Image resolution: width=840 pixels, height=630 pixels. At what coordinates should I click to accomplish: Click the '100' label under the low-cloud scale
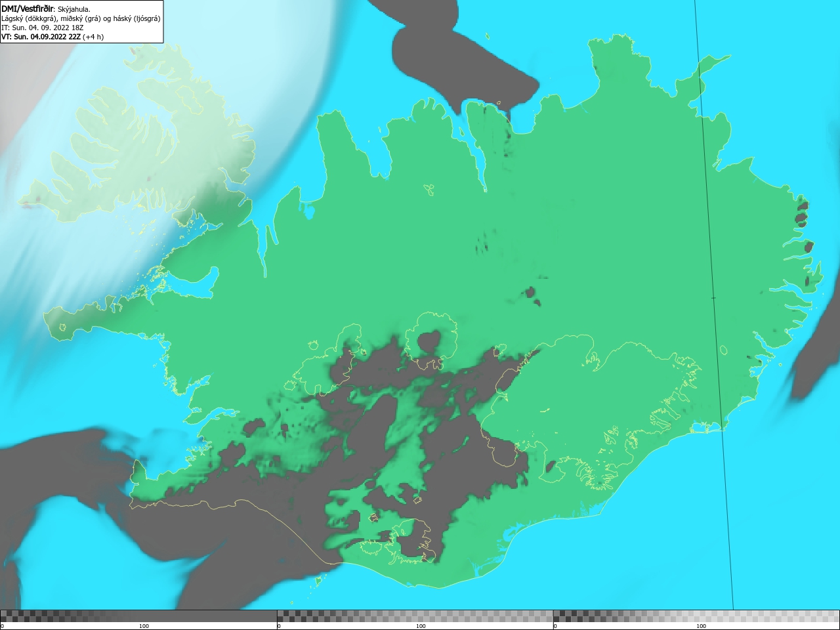[x=144, y=626]
